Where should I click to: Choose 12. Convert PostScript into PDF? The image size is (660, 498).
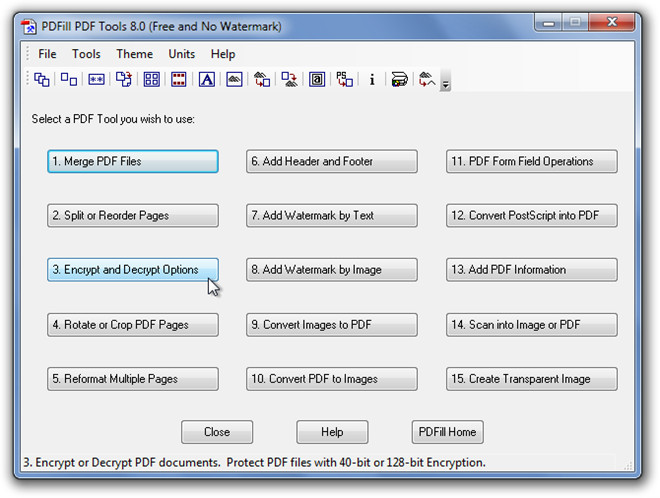[x=532, y=216]
